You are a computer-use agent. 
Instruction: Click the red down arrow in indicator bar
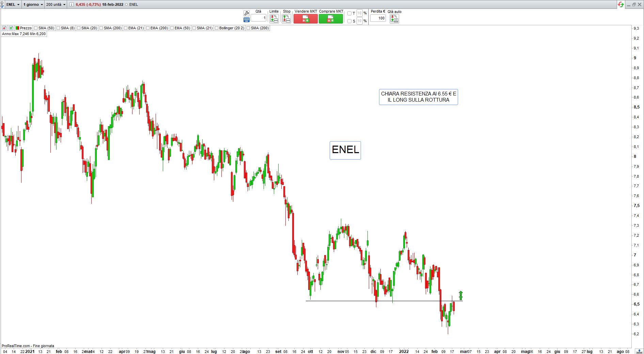point(4,28)
